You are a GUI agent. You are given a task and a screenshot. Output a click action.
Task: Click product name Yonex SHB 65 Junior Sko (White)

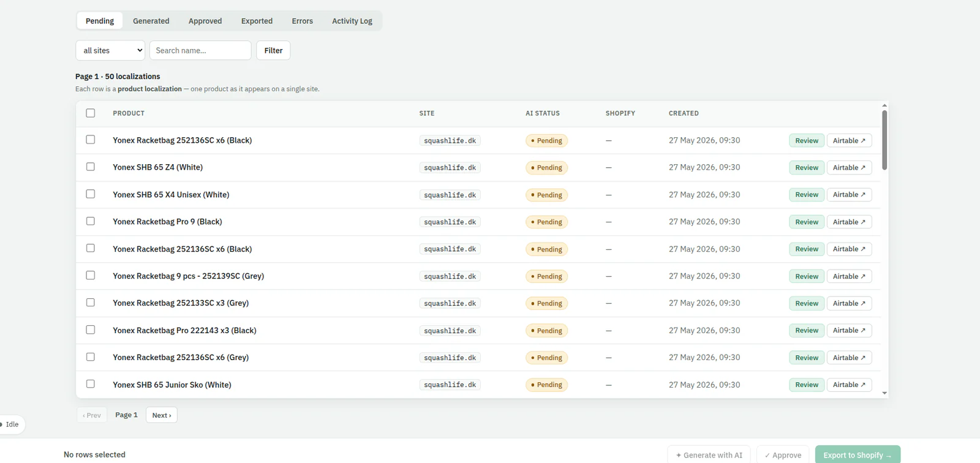tap(172, 385)
